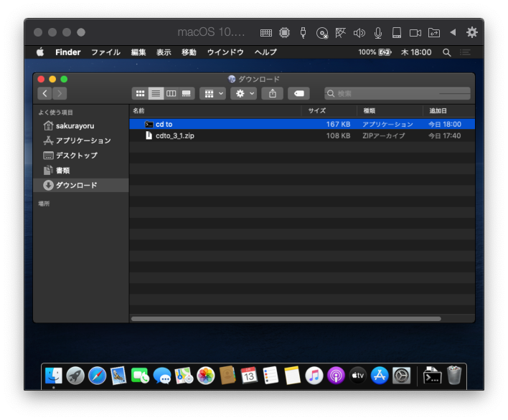Switch Finder to list view
Image resolution: width=508 pixels, height=420 pixels.
coord(156,93)
